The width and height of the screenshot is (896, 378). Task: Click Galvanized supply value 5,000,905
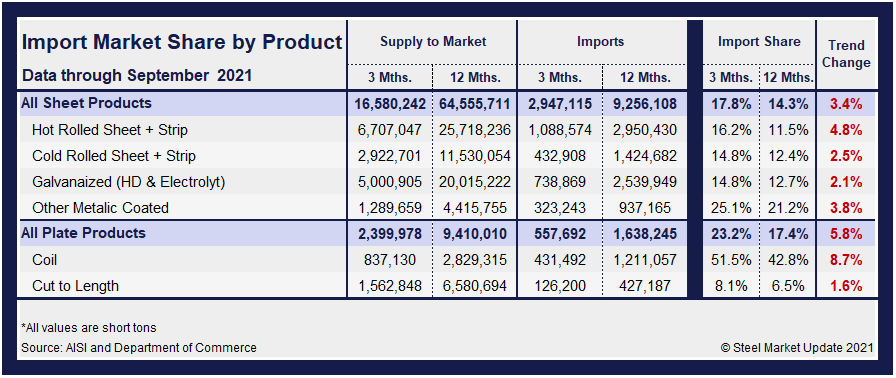click(390, 182)
